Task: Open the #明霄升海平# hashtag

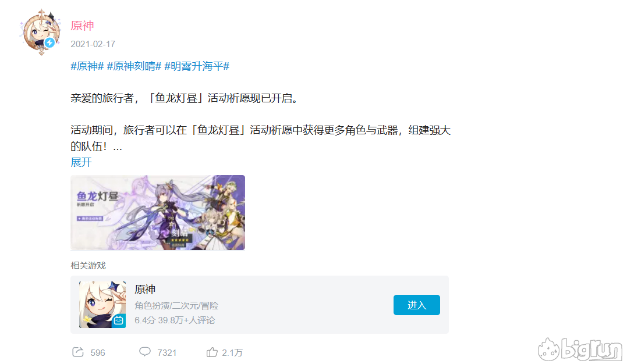Action: coord(197,66)
